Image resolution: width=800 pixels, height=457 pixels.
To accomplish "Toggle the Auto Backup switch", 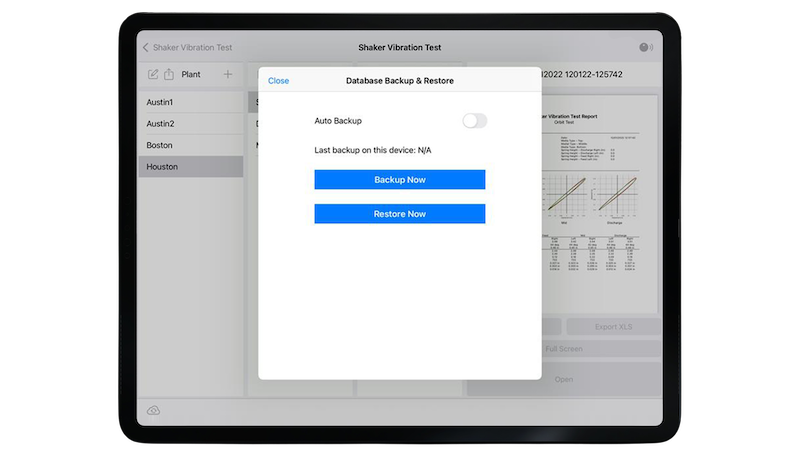I will [x=474, y=121].
